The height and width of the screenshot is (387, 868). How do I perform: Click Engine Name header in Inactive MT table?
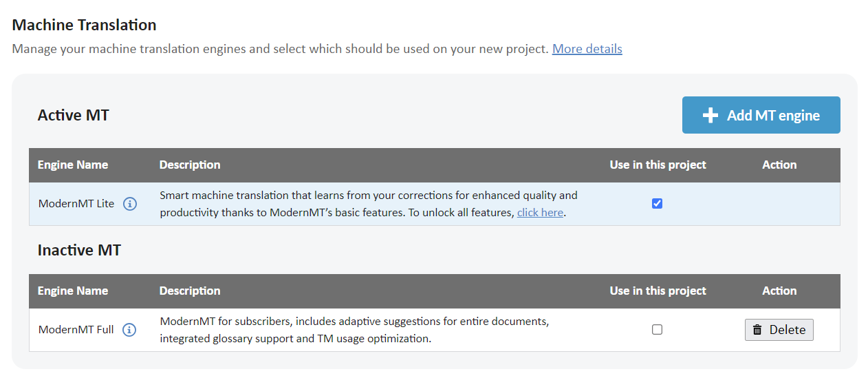pyautogui.click(x=73, y=291)
